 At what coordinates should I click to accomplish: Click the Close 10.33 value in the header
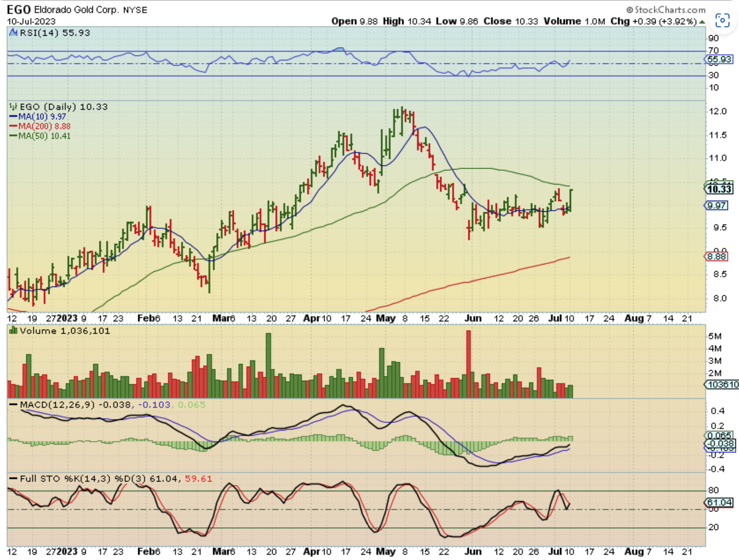click(511, 21)
